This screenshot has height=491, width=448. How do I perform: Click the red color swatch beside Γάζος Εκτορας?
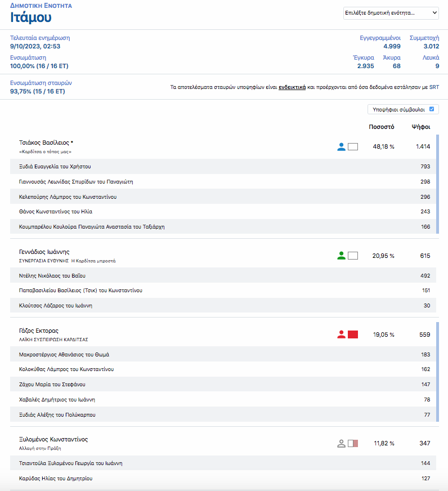click(x=353, y=334)
